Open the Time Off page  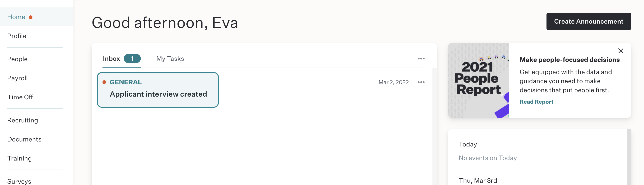(20, 97)
